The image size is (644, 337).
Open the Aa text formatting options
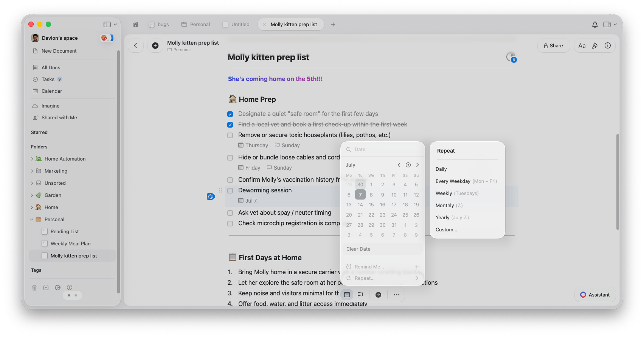click(x=582, y=46)
